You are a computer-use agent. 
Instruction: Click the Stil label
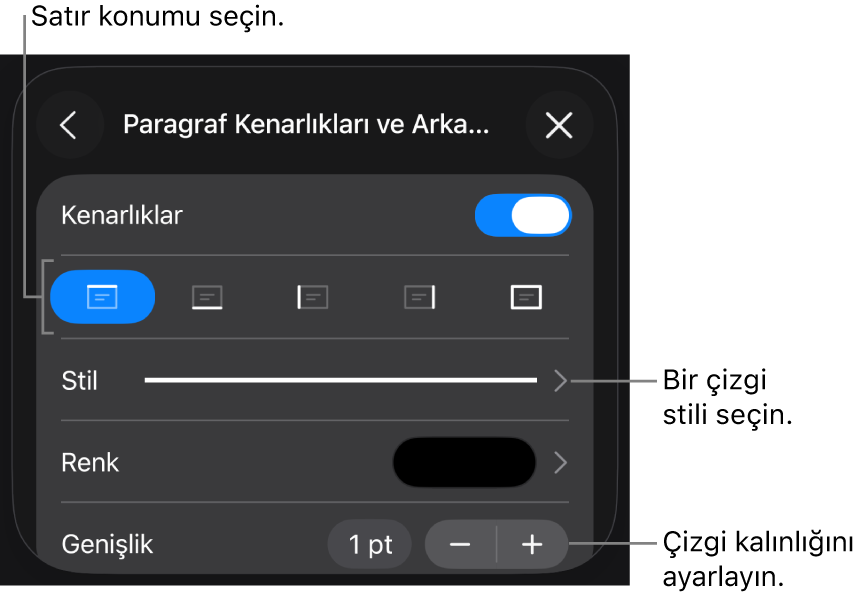tap(80, 381)
